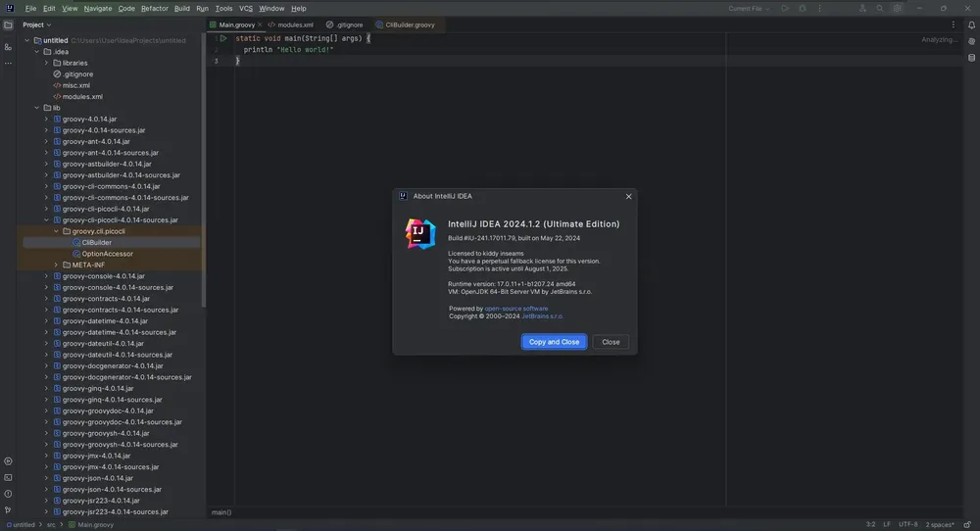Select modules.xml in the project tree
The image size is (980, 531).
(82, 97)
